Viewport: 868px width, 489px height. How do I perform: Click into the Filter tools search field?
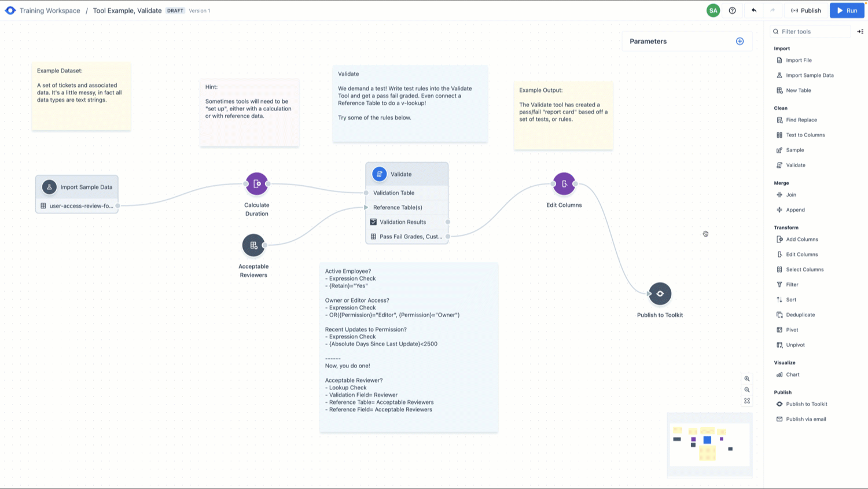pyautogui.click(x=813, y=32)
